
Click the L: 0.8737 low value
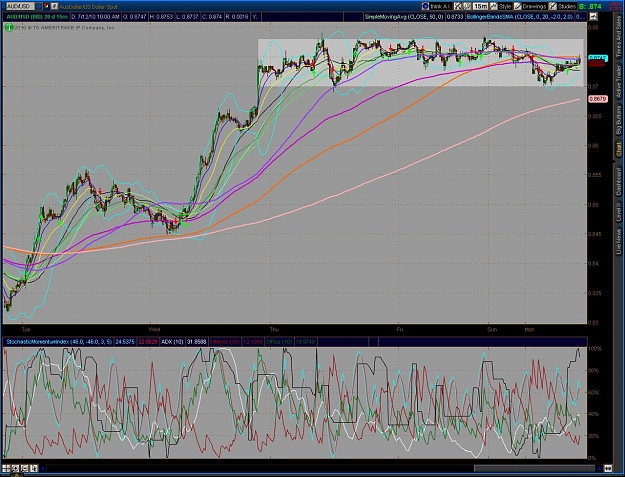187,17
